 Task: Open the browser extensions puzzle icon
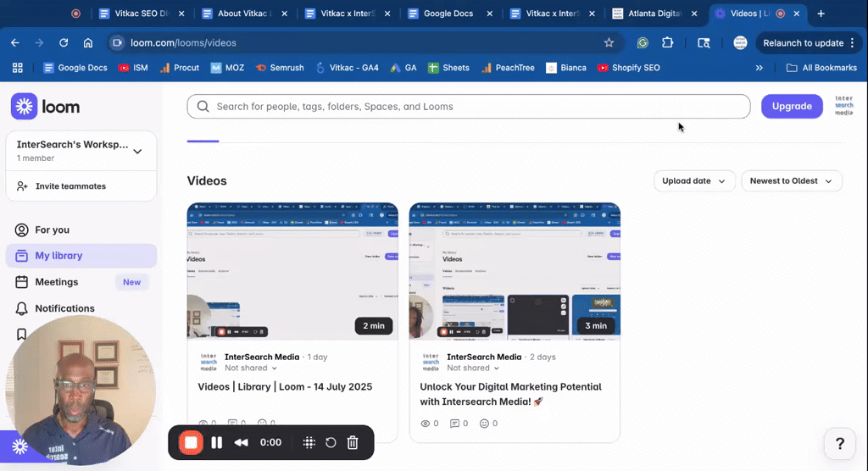(x=668, y=42)
